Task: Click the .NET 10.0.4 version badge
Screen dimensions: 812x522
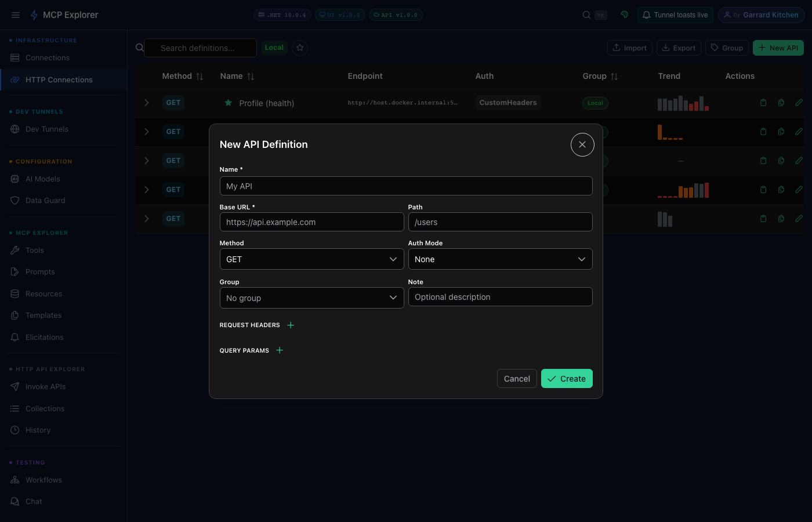Action: (x=282, y=15)
